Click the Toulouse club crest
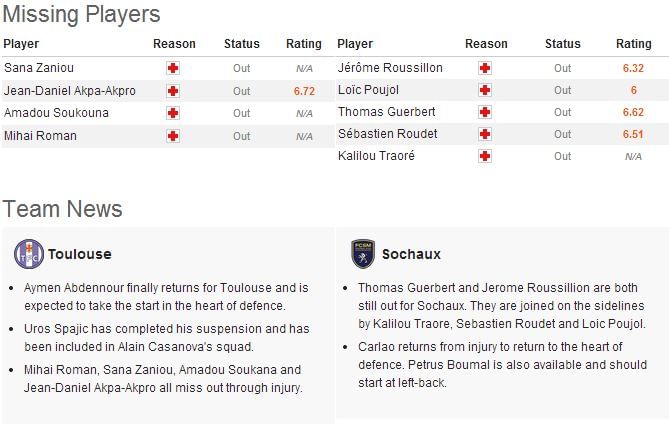Viewport: 669px width, 425px height. click(27, 254)
